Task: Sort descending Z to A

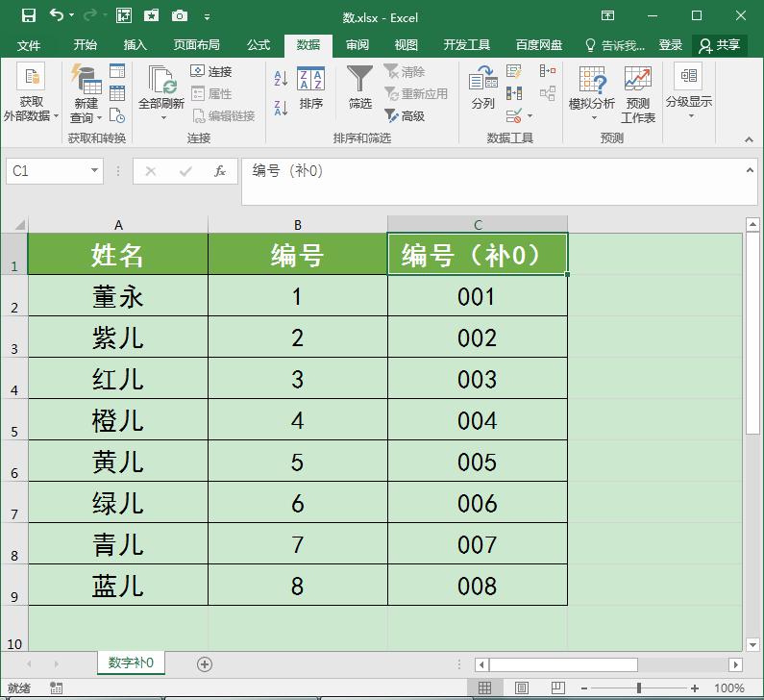Action: point(281,108)
